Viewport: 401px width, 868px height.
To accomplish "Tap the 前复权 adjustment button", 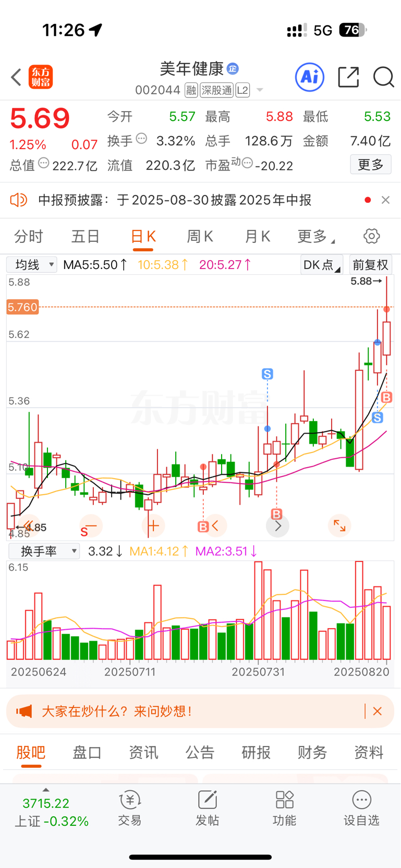I will 370,265.
